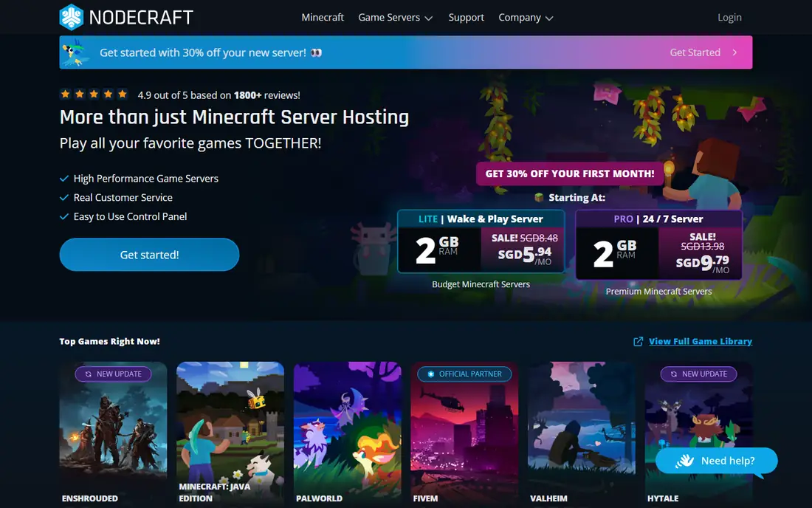
Task: Click the SGD9.79/MO sale price
Action: 702,263
